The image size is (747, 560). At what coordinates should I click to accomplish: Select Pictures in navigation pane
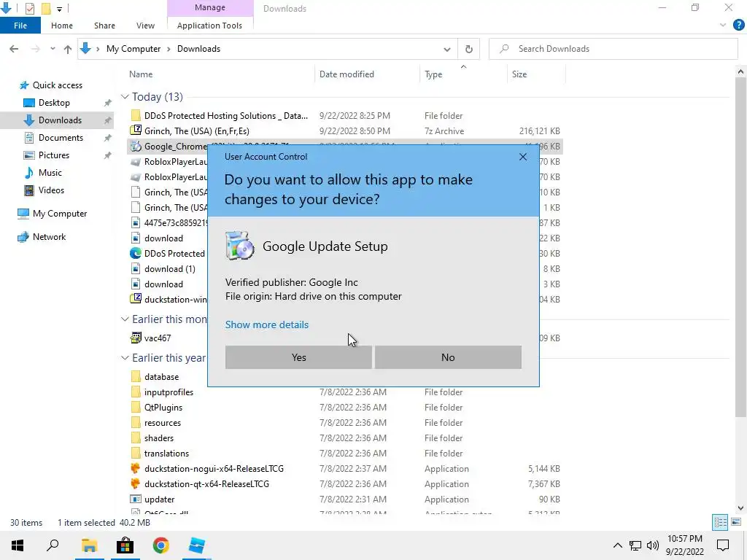pyautogui.click(x=53, y=155)
